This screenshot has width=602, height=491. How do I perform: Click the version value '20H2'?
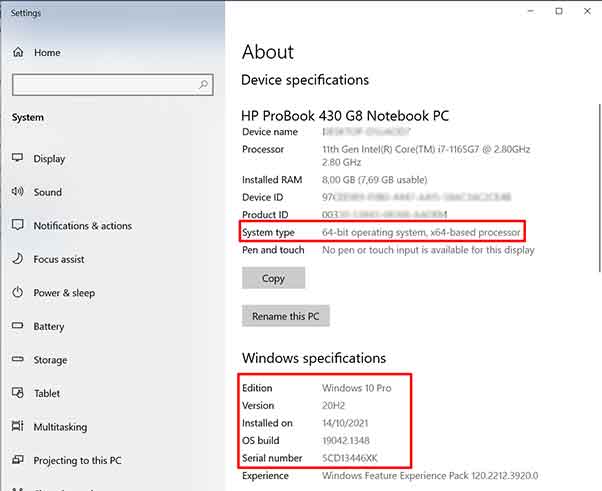334,406
